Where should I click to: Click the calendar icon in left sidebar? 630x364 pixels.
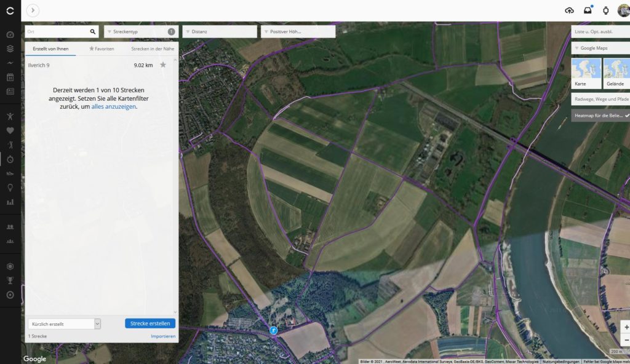point(10,77)
